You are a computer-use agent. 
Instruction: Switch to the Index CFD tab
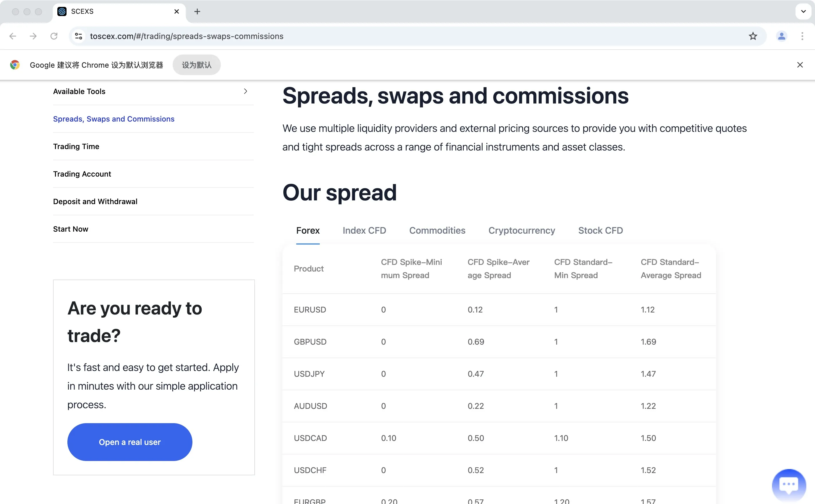[x=364, y=230]
